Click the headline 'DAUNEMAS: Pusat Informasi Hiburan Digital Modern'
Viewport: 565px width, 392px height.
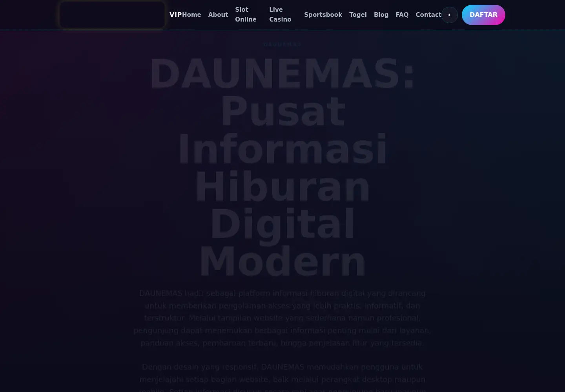(282, 167)
